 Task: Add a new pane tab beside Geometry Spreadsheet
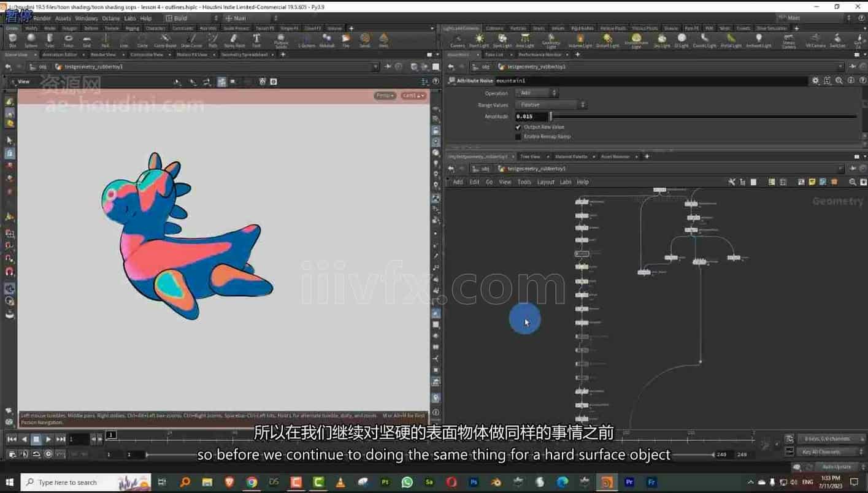coord(283,55)
